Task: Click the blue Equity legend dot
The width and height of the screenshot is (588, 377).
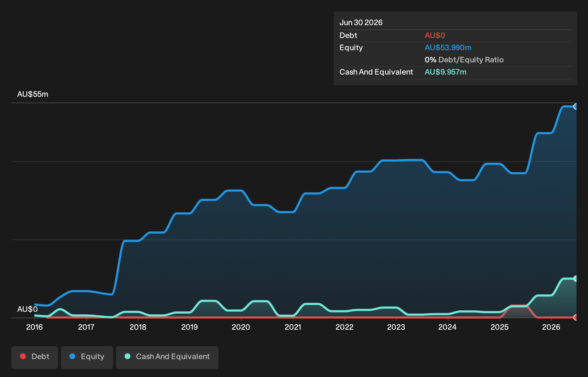Action: tap(72, 356)
